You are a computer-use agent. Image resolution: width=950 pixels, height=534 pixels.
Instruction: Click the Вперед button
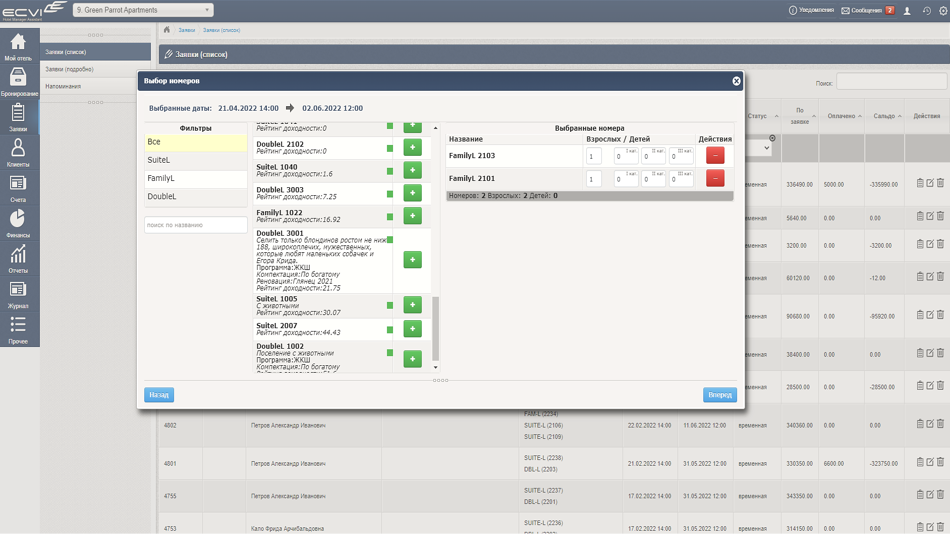720,395
